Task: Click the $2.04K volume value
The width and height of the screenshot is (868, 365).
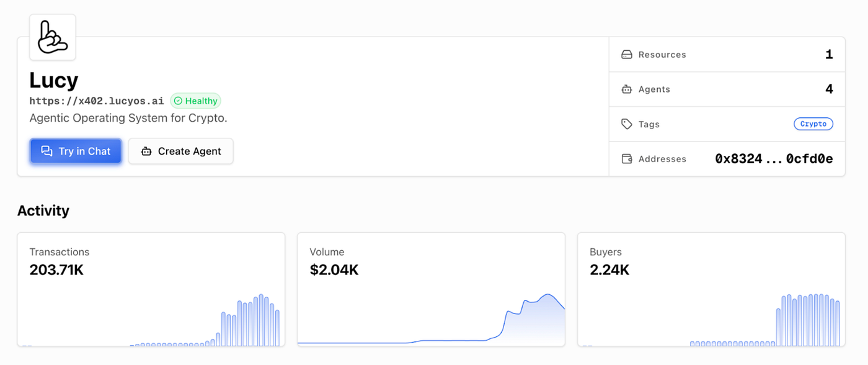Action: (334, 270)
